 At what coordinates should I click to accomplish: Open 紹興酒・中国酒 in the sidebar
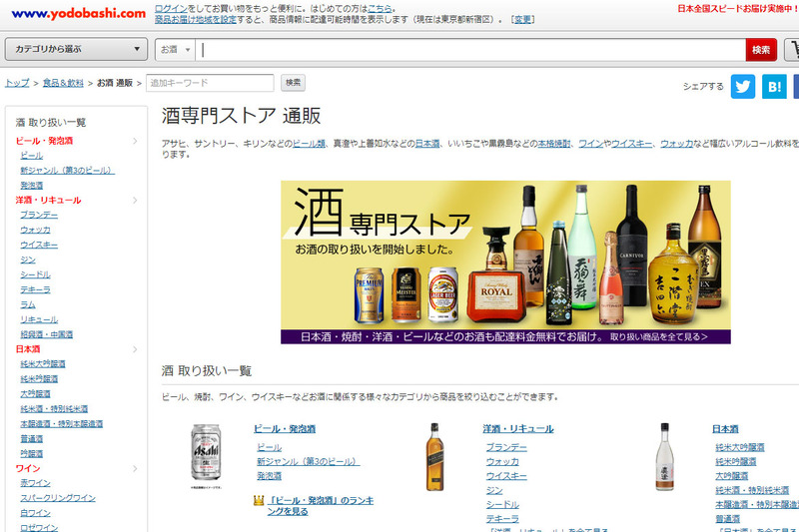tap(47, 334)
